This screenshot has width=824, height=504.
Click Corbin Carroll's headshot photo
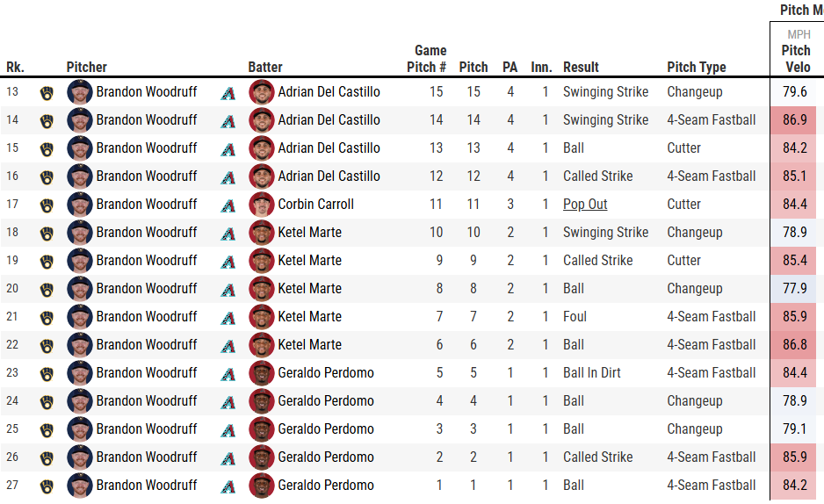(262, 205)
